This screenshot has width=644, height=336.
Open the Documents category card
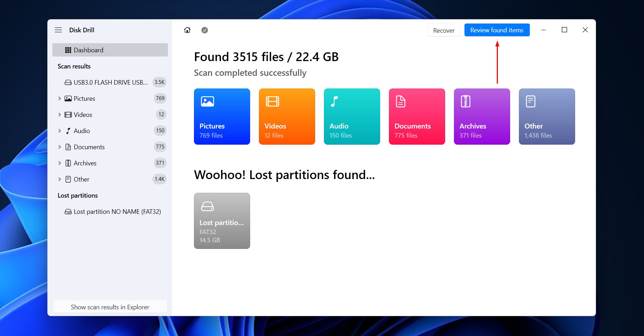tap(417, 116)
